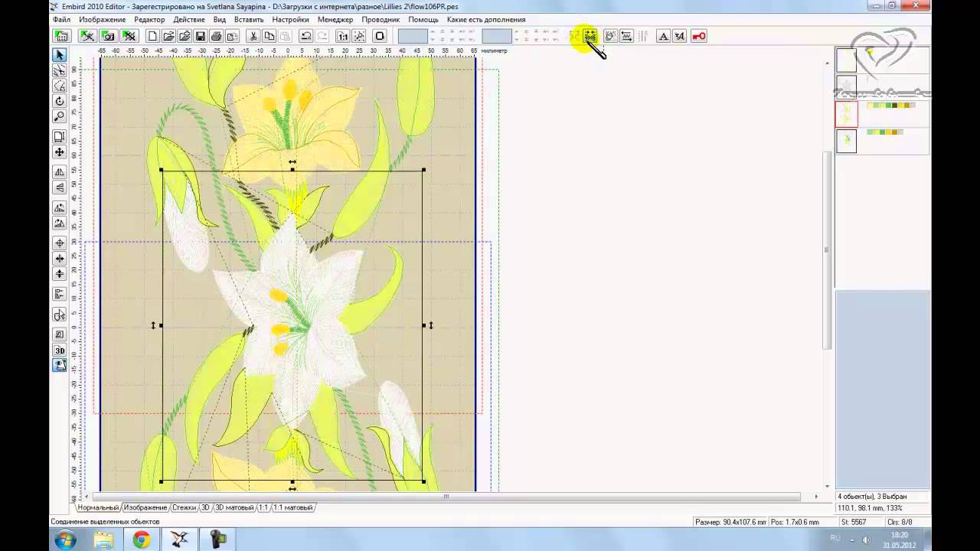Click the object panel vertical scrollbar
Screen dimensions: 980x551
click(827, 250)
